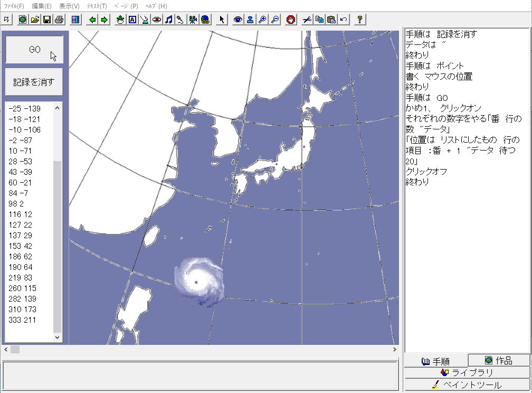Viewport: 532px width, 393px height.
Task: Expand the ペイントツール panel
Action: click(467, 385)
